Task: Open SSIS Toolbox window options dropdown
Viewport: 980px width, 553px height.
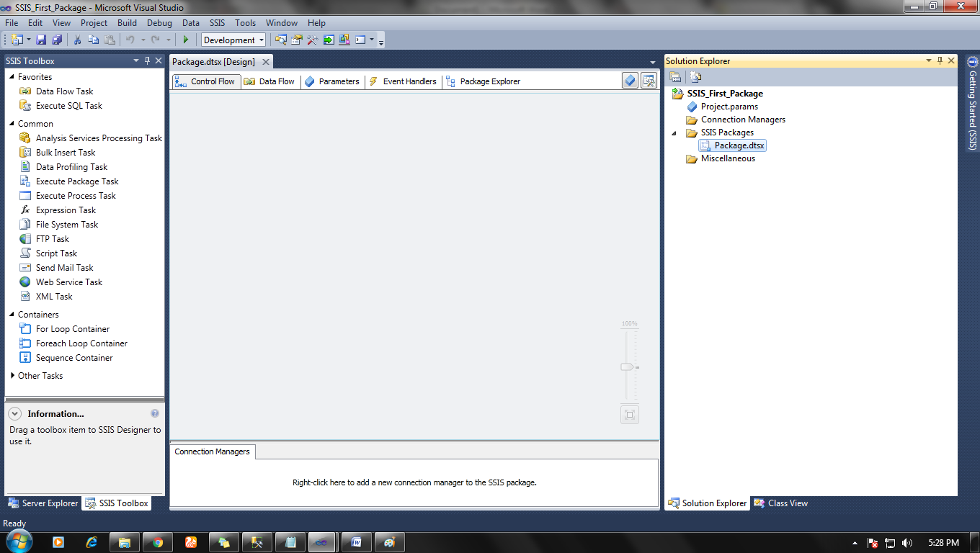Action: (x=136, y=61)
